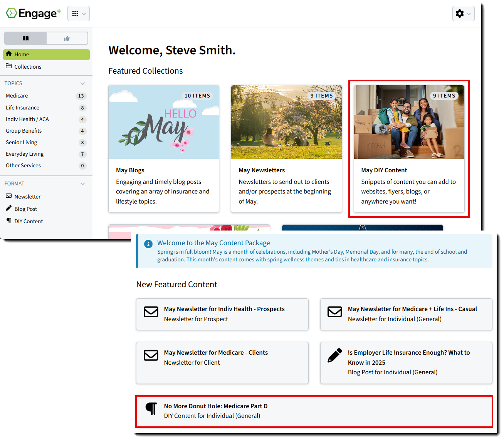Open the May Blogs collection thumbnail

[164, 122]
